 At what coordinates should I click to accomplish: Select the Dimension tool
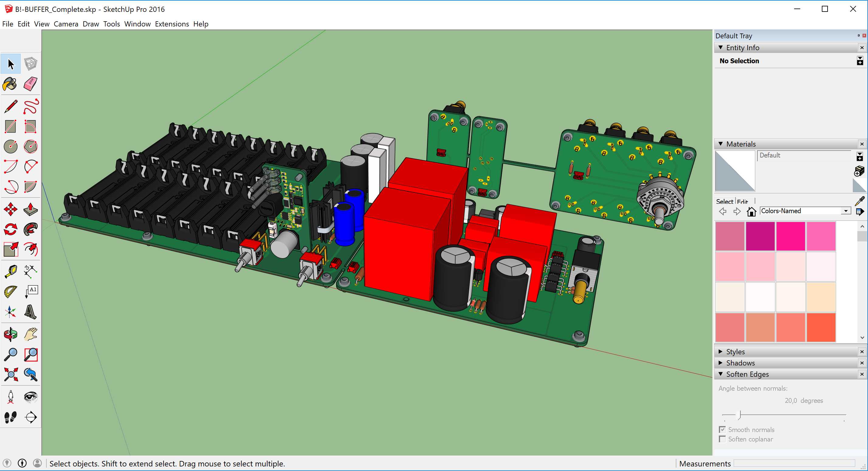[31, 272]
